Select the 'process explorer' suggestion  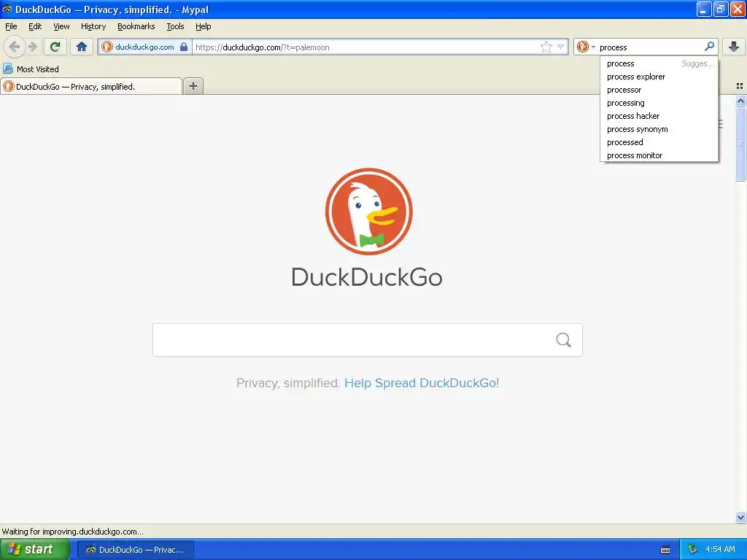(x=659, y=77)
